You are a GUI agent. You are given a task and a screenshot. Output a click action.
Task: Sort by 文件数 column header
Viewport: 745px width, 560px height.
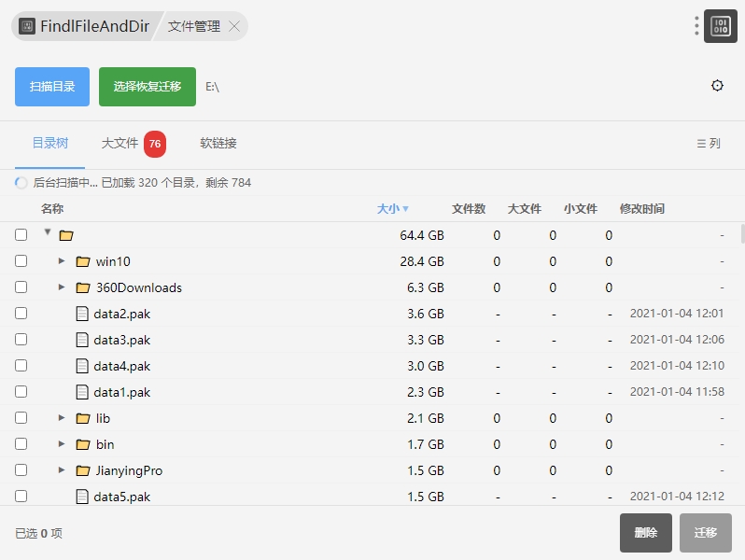469,208
